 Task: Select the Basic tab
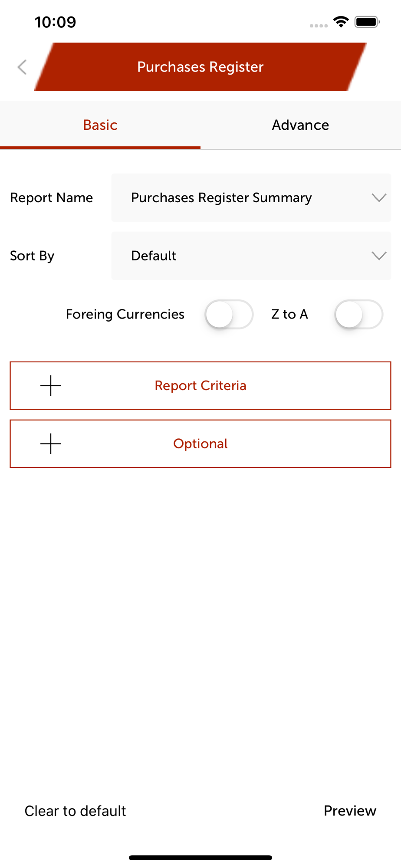point(100,125)
